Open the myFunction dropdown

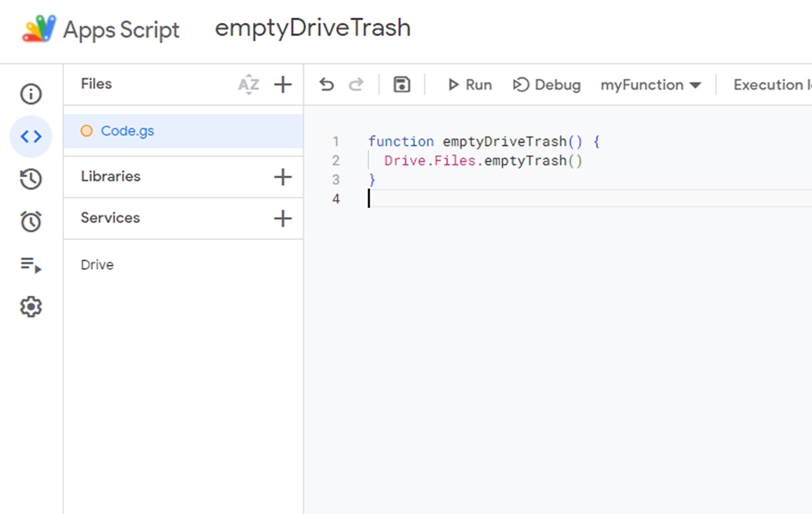(651, 85)
